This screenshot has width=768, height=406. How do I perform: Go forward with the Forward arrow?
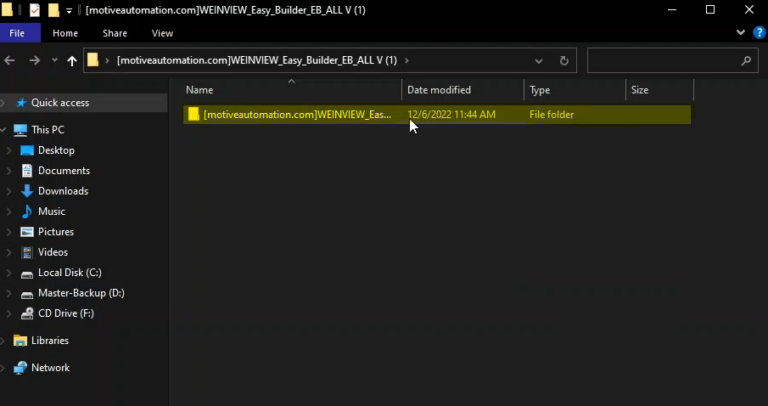(34, 61)
